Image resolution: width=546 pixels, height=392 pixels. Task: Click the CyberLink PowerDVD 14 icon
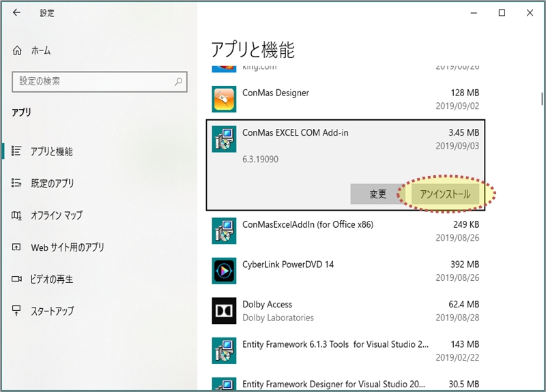point(224,271)
